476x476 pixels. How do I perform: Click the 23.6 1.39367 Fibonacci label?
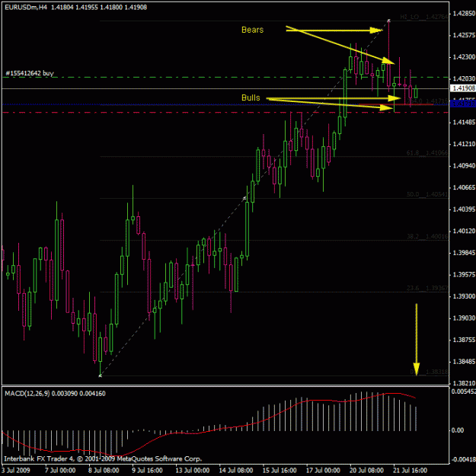point(427,288)
